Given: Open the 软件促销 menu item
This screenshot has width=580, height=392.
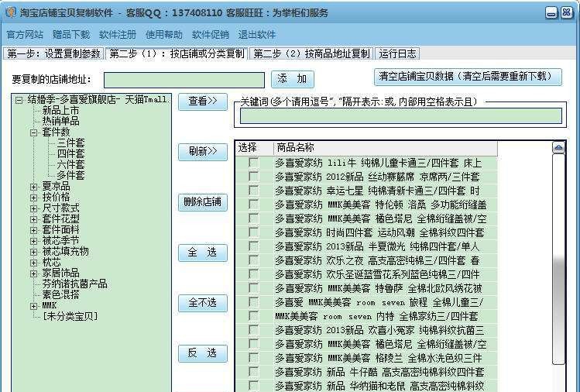Looking at the screenshot, I should tap(211, 35).
